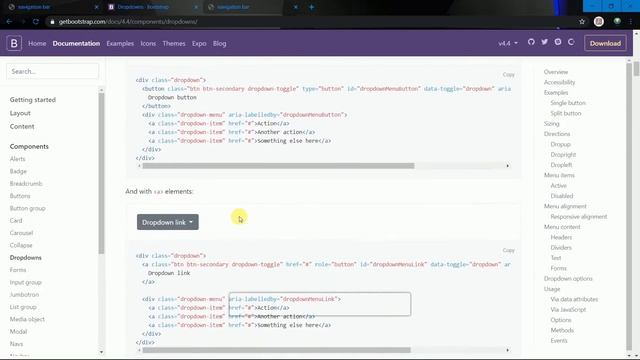Open Input group in the sidebar

pos(26,282)
